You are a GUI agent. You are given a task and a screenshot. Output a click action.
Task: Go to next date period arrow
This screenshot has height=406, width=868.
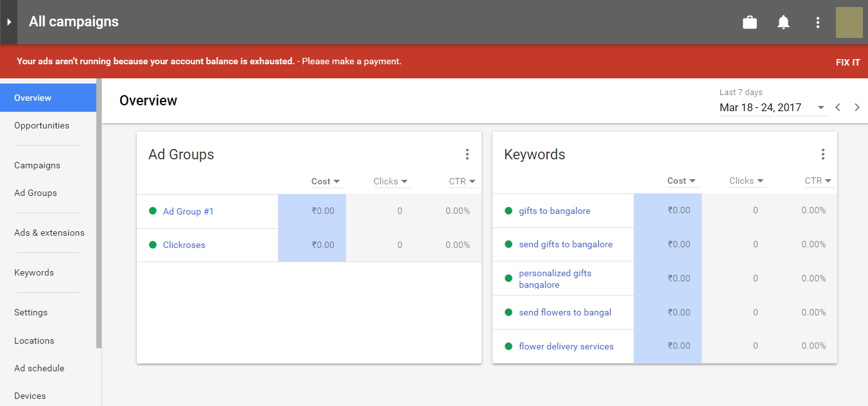857,107
